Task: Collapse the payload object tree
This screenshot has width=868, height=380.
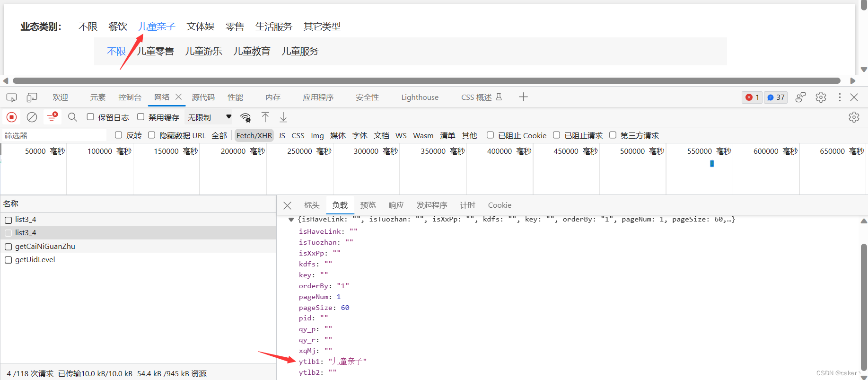Action: point(291,220)
